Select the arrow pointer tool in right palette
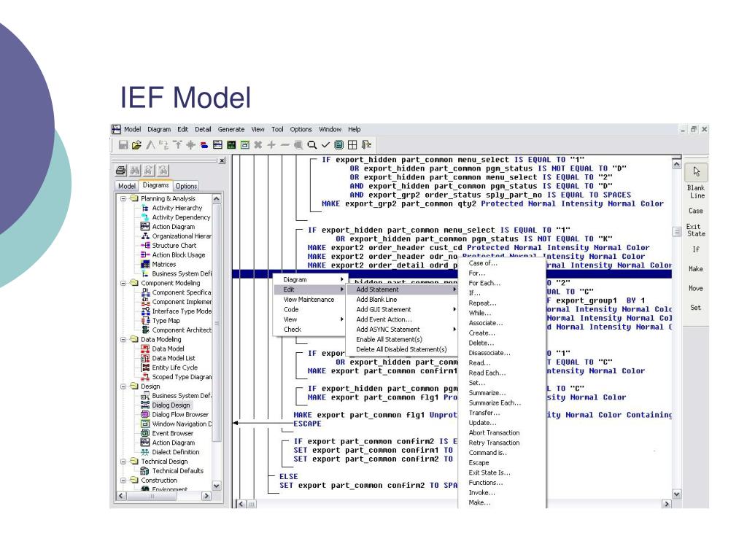747x560 pixels. coord(696,172)
